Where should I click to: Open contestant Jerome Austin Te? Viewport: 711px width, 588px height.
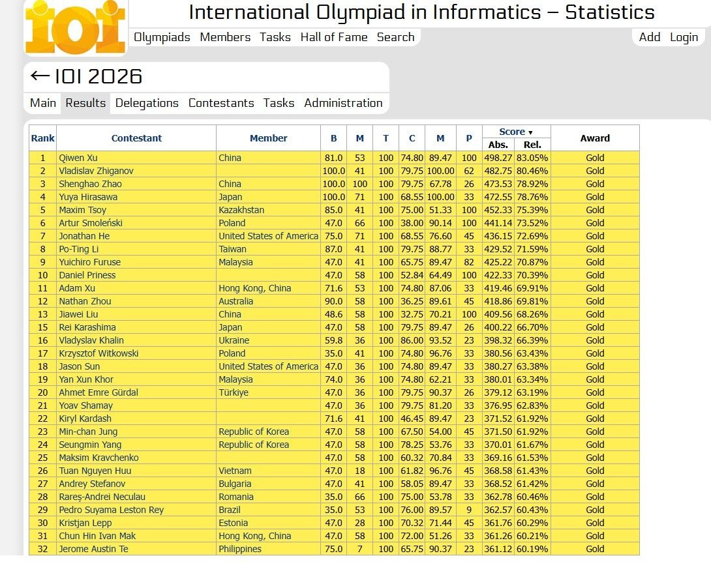[93, 549]
